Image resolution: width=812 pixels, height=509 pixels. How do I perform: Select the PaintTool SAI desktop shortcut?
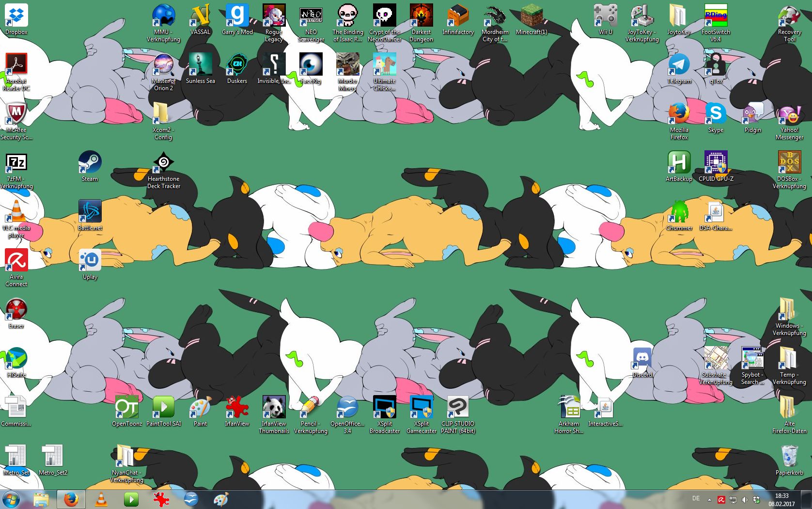click(163, 411)
